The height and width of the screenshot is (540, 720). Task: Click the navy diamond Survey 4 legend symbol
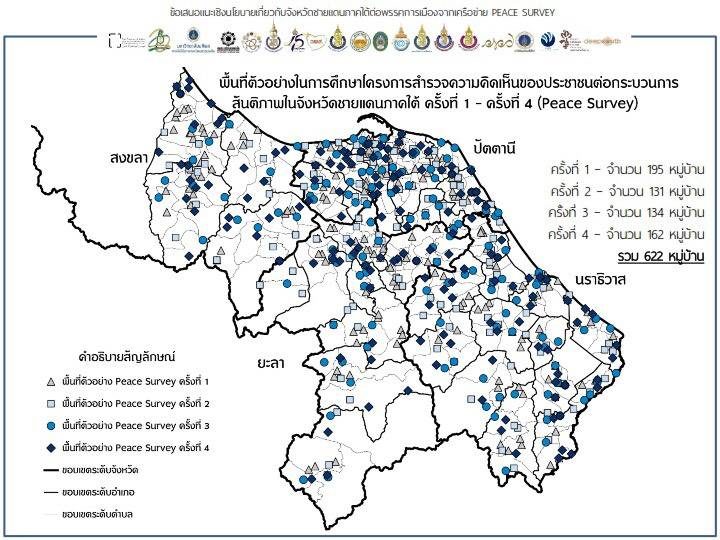[x=51, y=448]
